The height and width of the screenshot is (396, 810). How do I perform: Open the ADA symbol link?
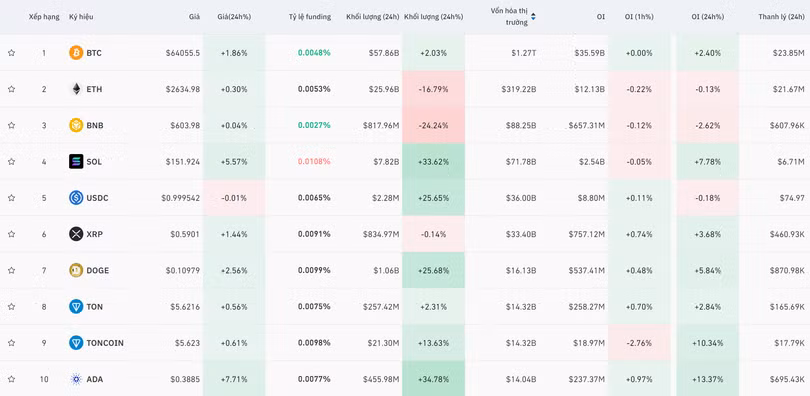click(95, 379)
